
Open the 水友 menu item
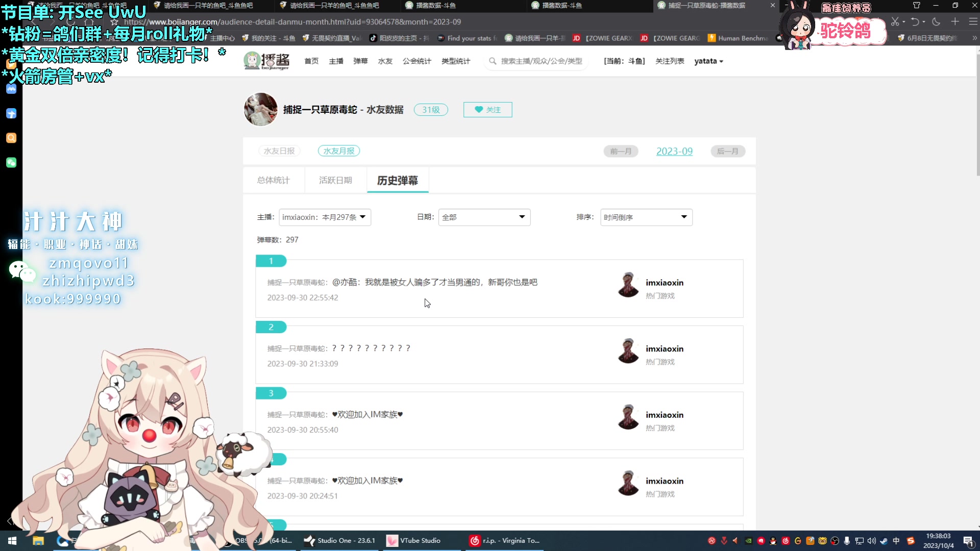click(x=385, y=61)
